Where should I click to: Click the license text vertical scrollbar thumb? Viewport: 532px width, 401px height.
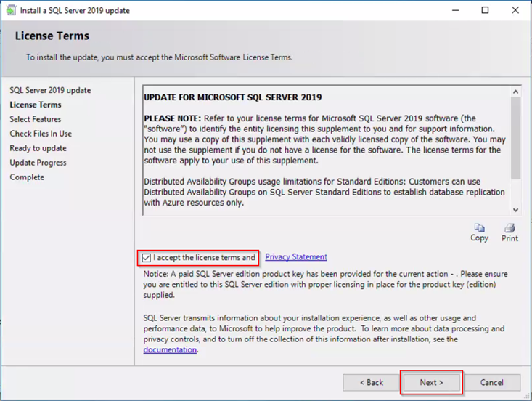516,138
